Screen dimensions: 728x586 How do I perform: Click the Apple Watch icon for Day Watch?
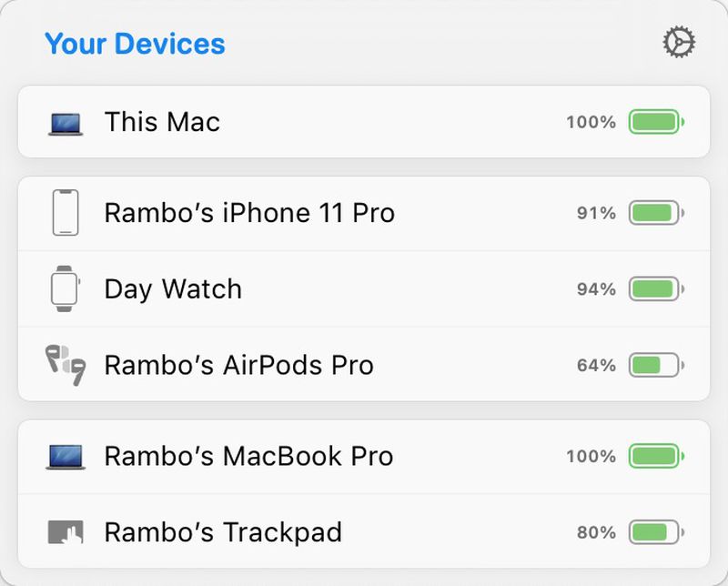(63, 288)
